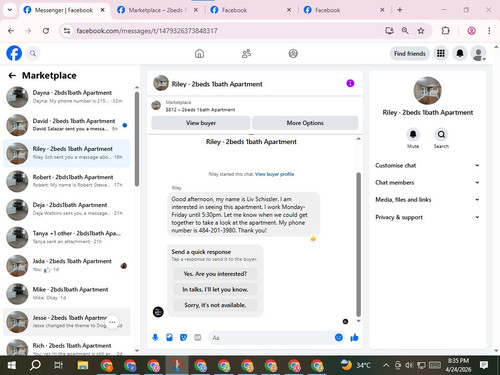Open the Facebook menu grid icon
500x375 pixels.
[x=441, y=53]
